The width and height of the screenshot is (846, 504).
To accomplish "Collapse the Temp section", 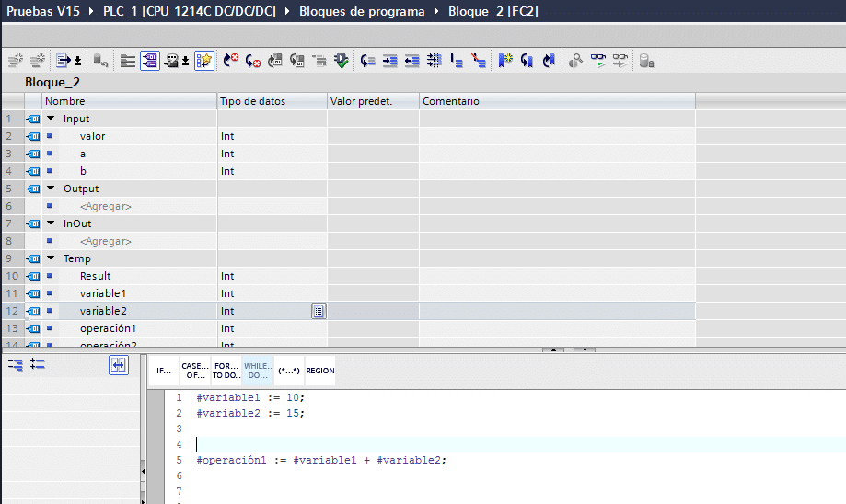I will click(x=52, y=258).
